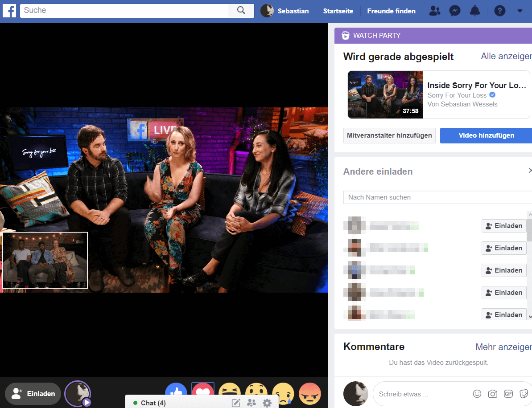This screenshot has height=408, width=532.
Task: Click Mitveranstalter hinzufügen button
Action: pyautogui.click(x=389, y=135)
